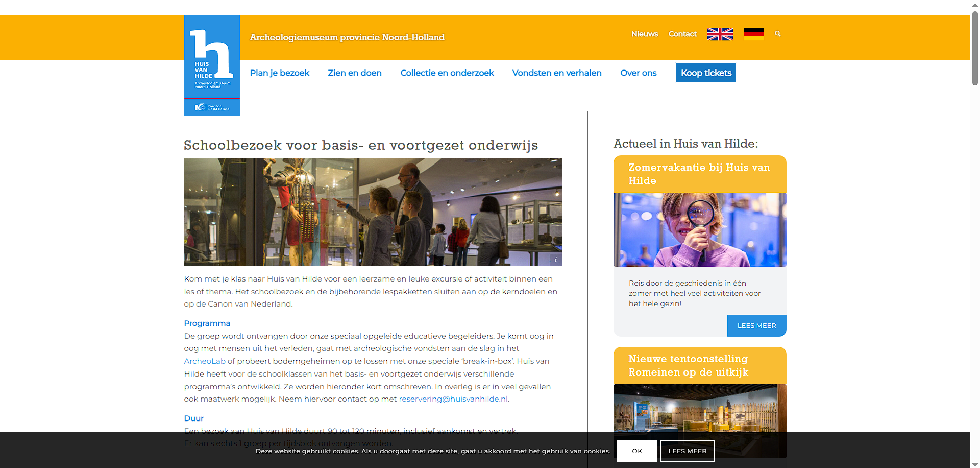This screenshot has height=468, width=980.
Task: Open the Zomervakantie girl with magnifier image
Action: coord(700,229)
